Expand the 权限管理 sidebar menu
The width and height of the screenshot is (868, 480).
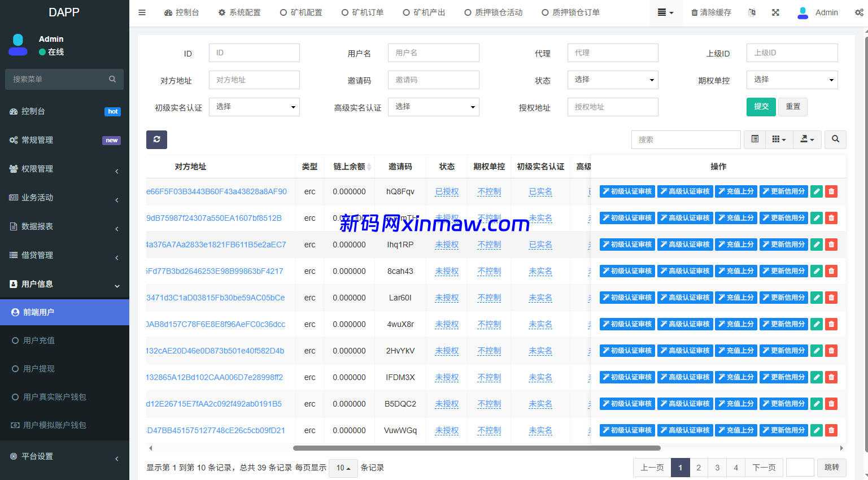tap(64, 169)
